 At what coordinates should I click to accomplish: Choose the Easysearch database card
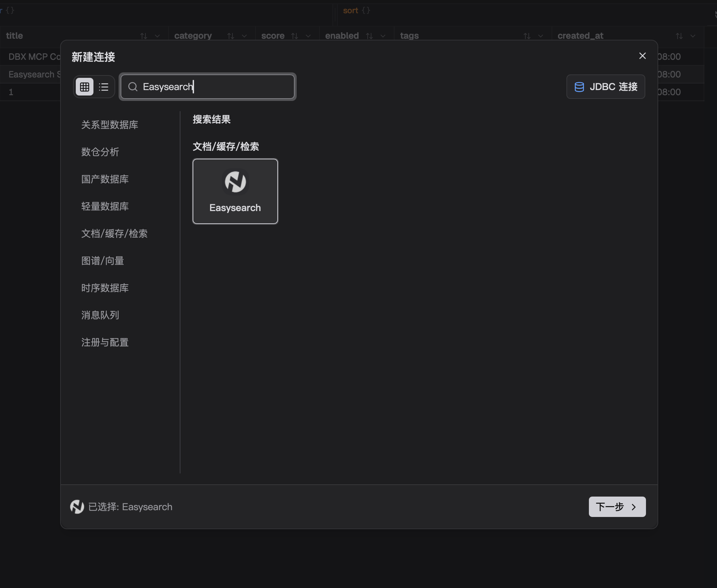(x=235, y=191)
